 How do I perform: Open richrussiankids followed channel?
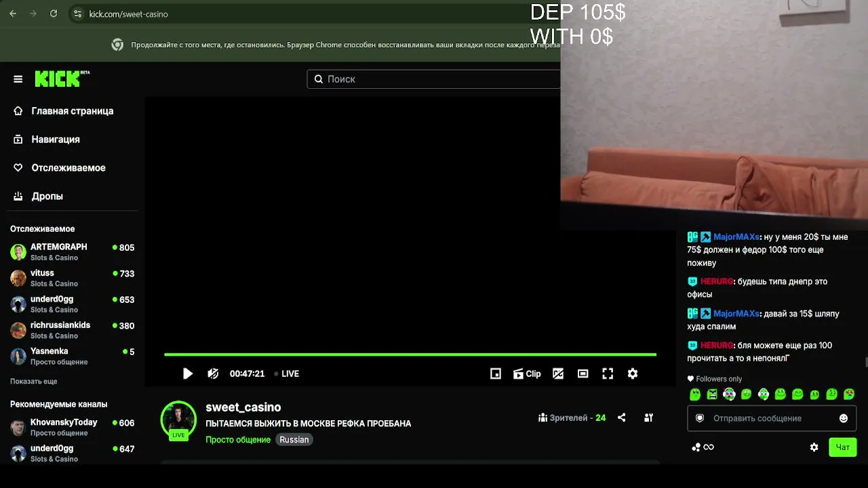click(72, 330)
